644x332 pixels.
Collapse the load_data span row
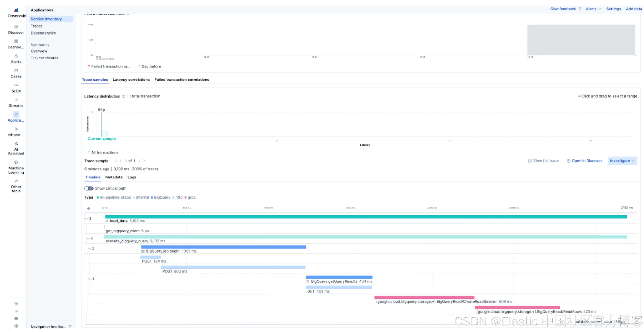pyautogui.click(x=87, y=219)
